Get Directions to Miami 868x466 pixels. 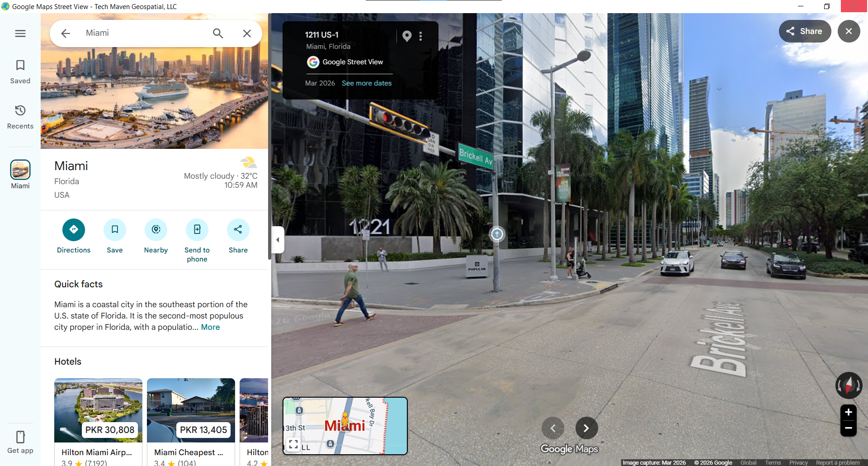74,236
